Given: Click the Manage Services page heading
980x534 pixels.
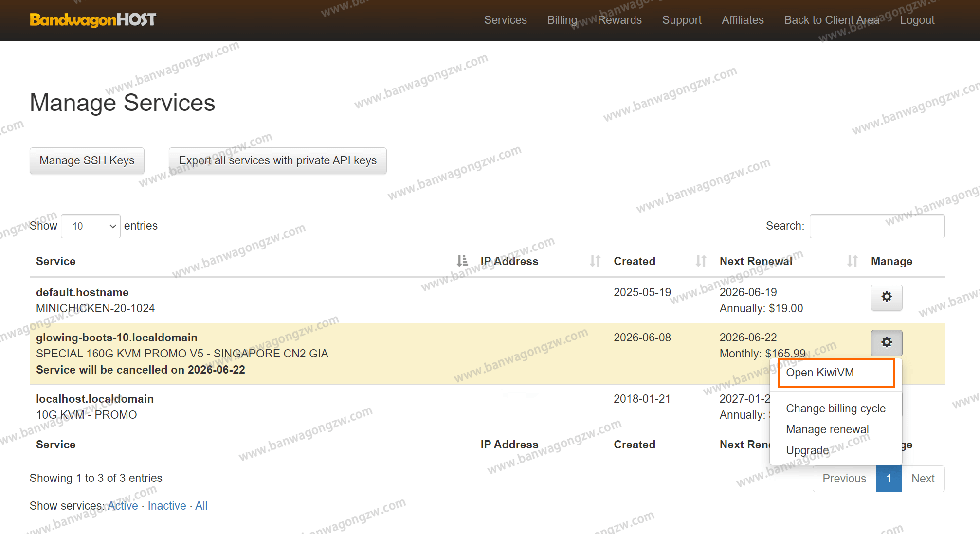Looking at the screenshot, I should (x=123, y=103).
